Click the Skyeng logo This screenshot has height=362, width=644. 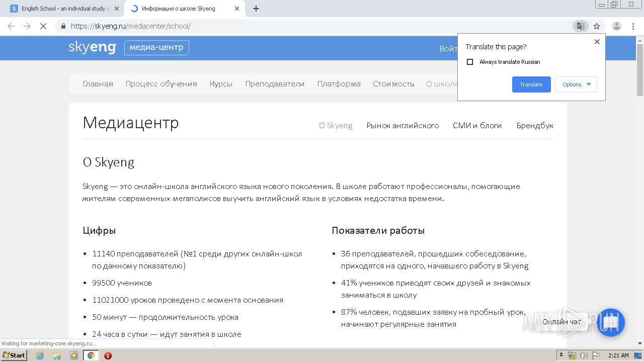[x=93, y=48]
